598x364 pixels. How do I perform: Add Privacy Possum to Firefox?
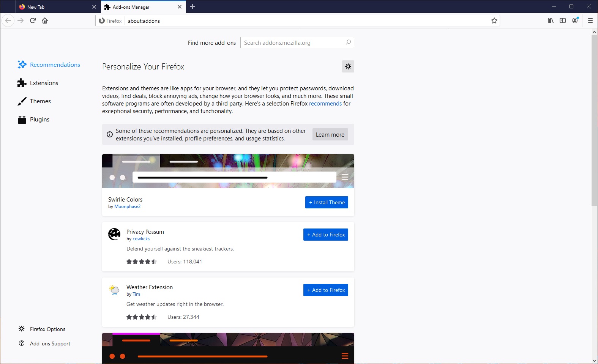click(x=325, y=235)
